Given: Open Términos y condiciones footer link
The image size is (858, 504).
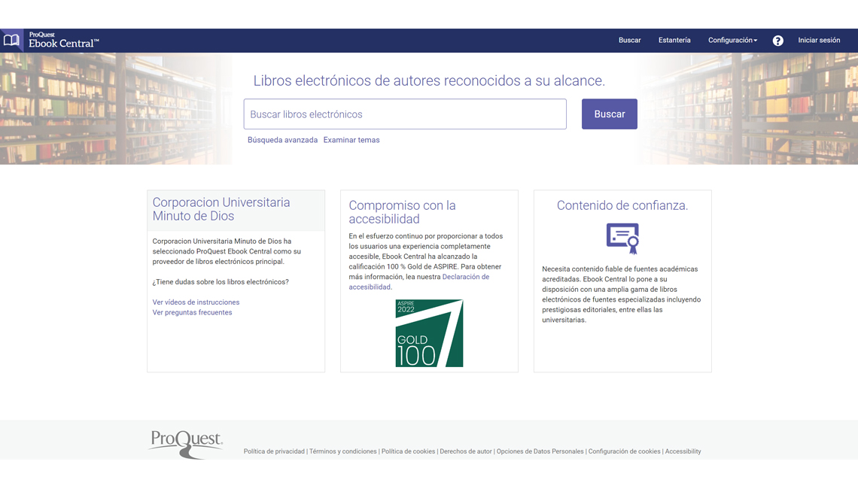Looking at the screenshot, I should click(x=343, y=451).
